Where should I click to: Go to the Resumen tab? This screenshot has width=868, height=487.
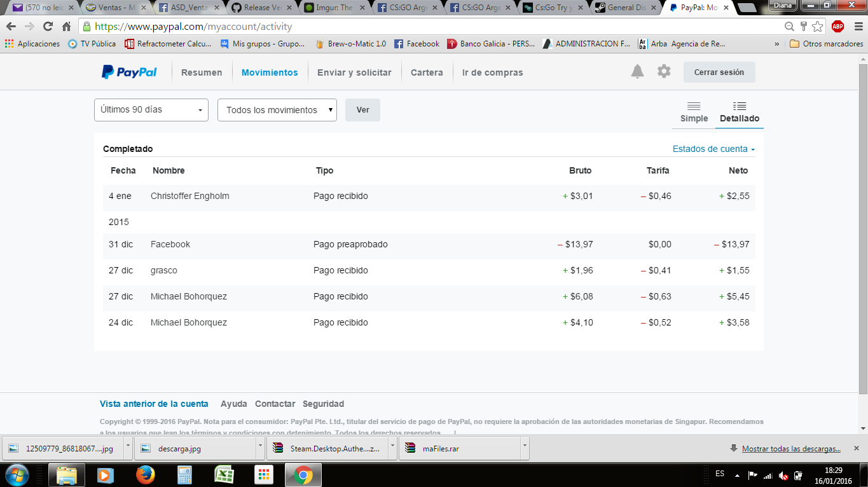click(x=202, y=72)
